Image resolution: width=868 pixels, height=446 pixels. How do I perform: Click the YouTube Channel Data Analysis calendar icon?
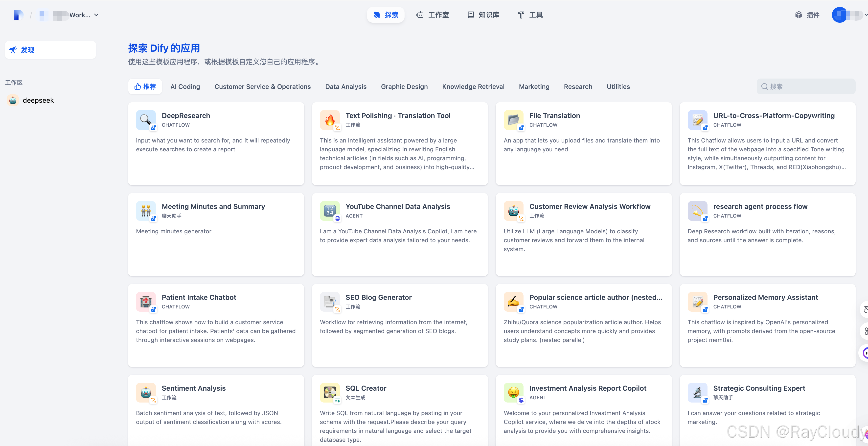click(x=329, y=211)
